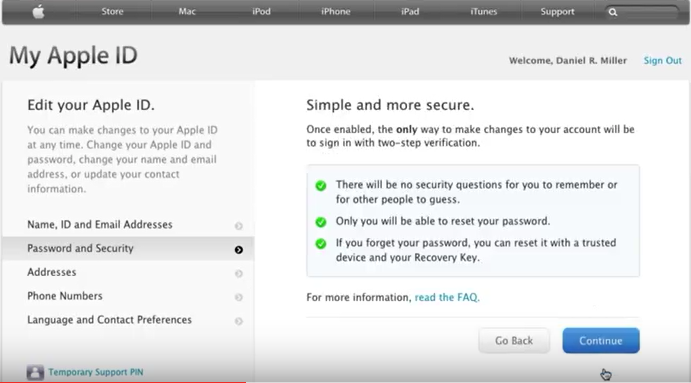
Task: Go to the Support section
Action: [557, 12]
